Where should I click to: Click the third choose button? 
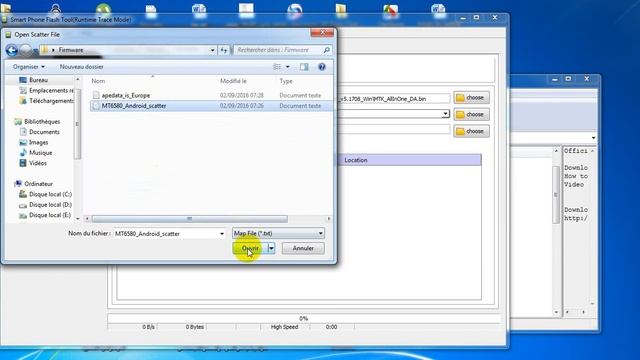tap(471, 131)
